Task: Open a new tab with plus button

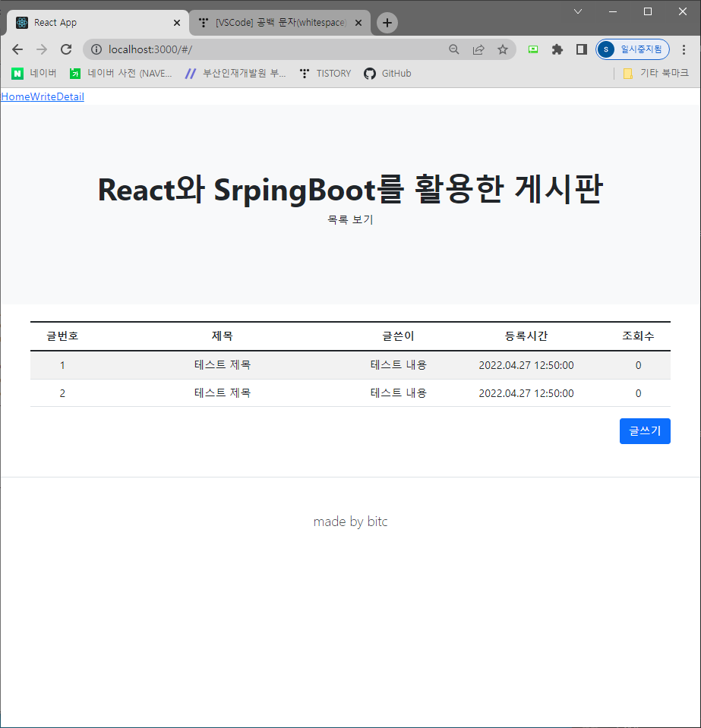Action: click(x=387, y=23)
